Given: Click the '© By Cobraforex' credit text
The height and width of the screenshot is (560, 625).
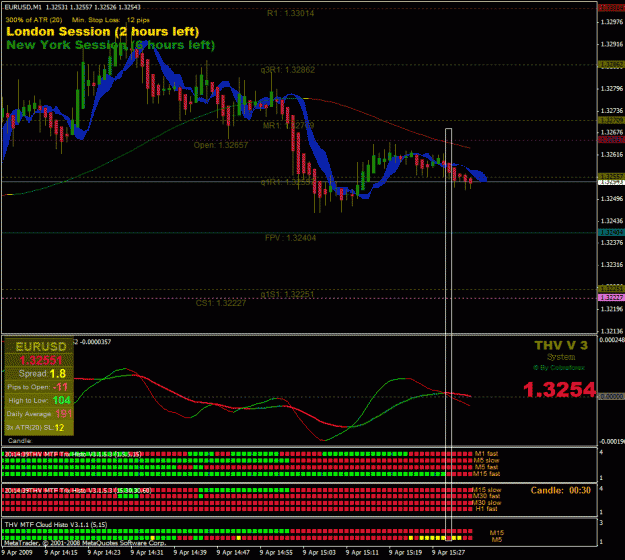Looking at the screenshot, I should (x=559, y=367).
